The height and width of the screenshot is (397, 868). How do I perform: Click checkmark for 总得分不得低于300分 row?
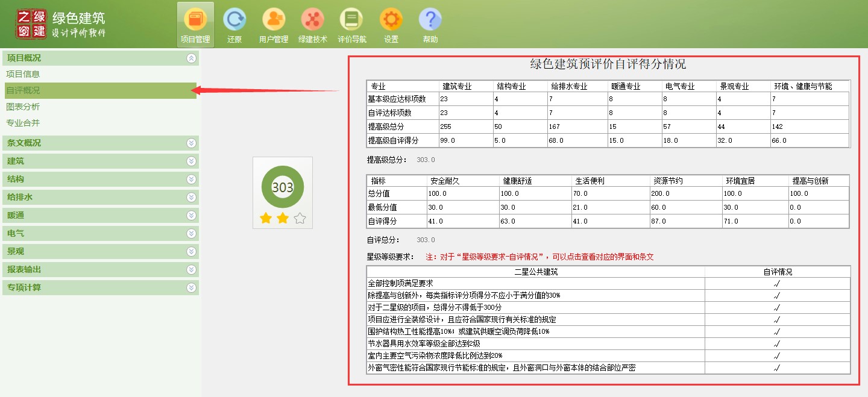click(x=777, y=307)
